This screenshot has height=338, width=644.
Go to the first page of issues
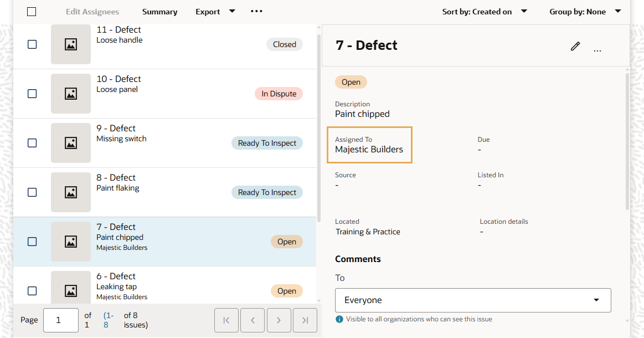coord(226,320)
